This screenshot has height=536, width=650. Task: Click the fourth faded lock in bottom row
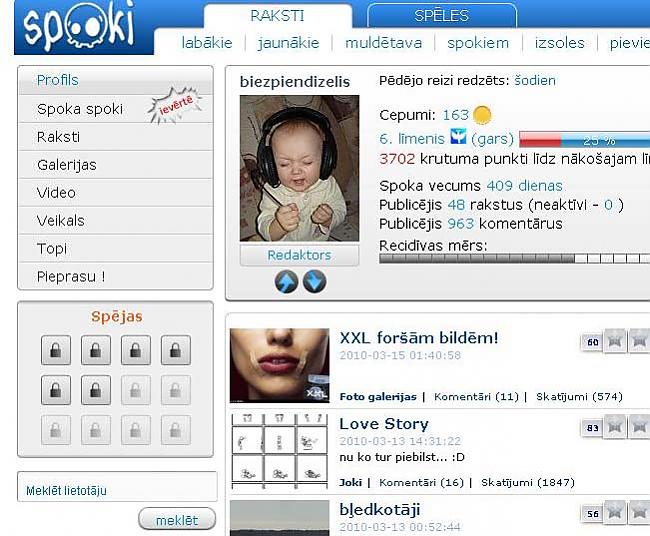click(x=176, y=430)
